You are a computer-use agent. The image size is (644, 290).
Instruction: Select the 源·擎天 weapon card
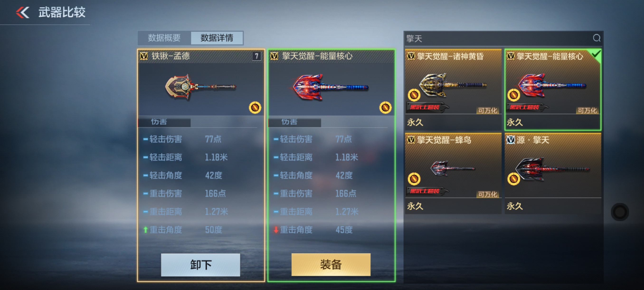coord(553,173)
